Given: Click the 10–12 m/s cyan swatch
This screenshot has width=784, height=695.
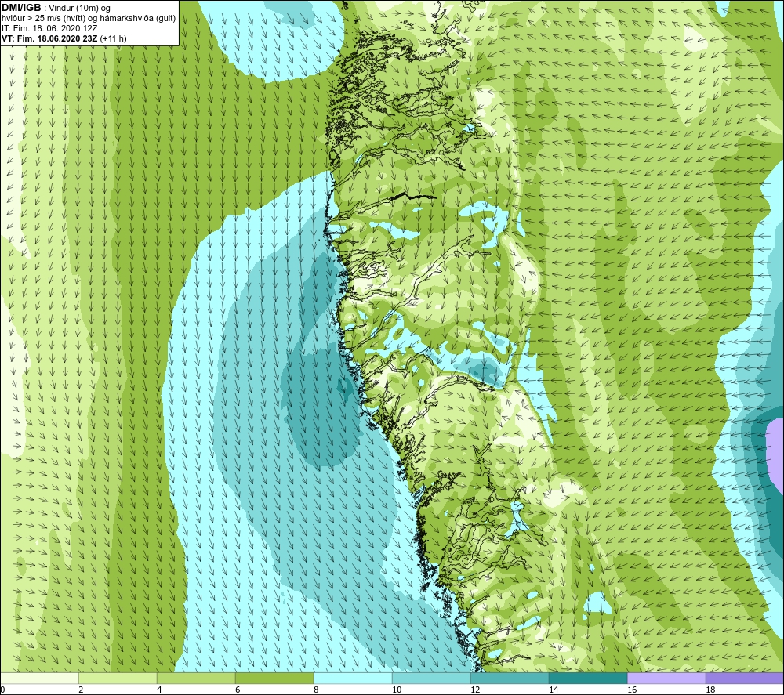Looking at the screenshot, I should click(x=431, y=678).
